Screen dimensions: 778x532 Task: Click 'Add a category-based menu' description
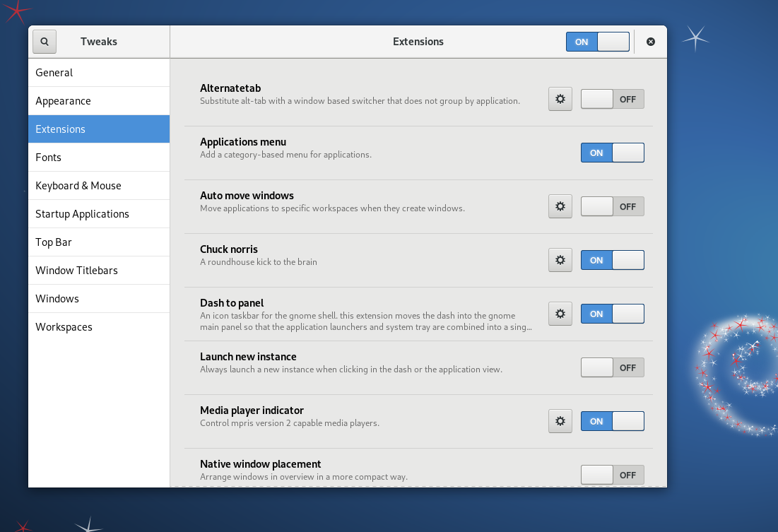(285, 155)
